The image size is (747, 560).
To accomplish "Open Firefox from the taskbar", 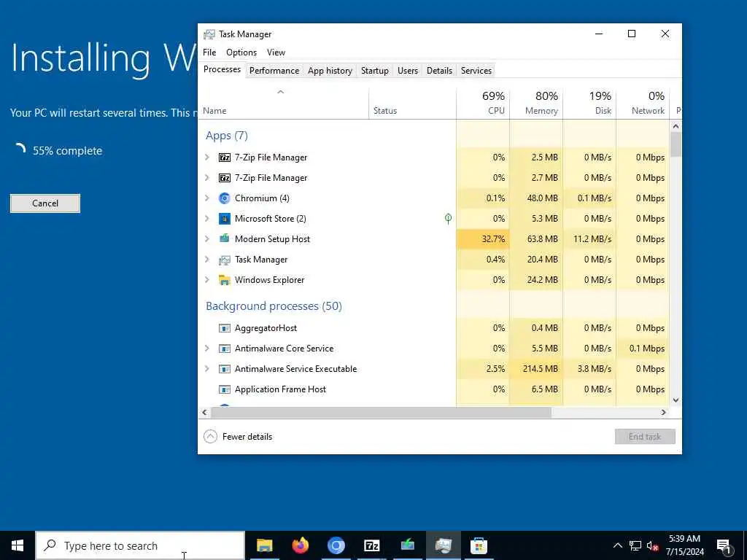I will click(300, 545).
